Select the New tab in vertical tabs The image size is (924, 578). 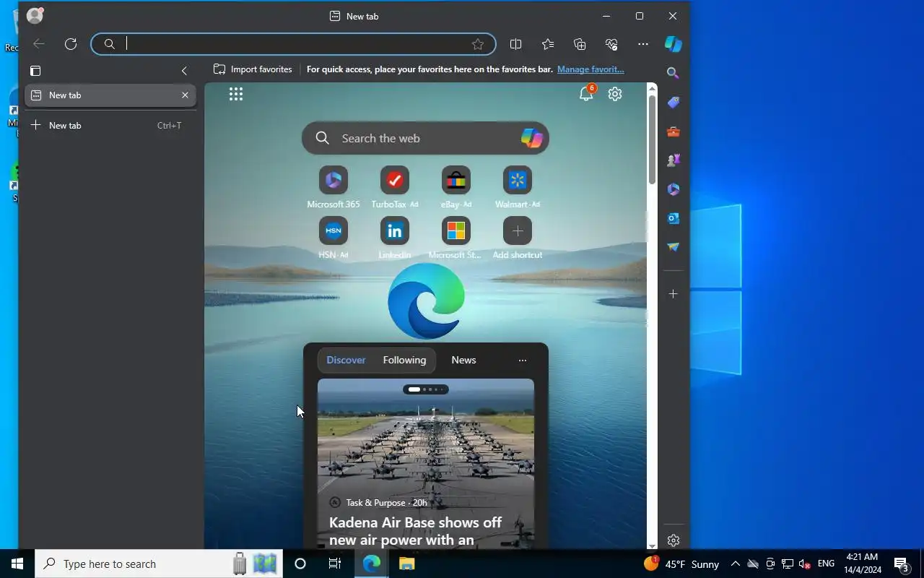[x=110, y=95]
